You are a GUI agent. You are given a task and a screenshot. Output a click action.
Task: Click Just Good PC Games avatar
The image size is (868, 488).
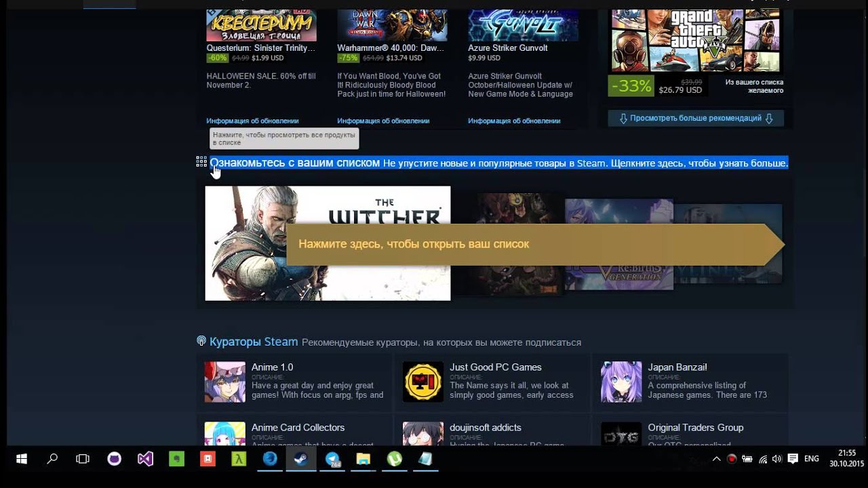point(423,382)
